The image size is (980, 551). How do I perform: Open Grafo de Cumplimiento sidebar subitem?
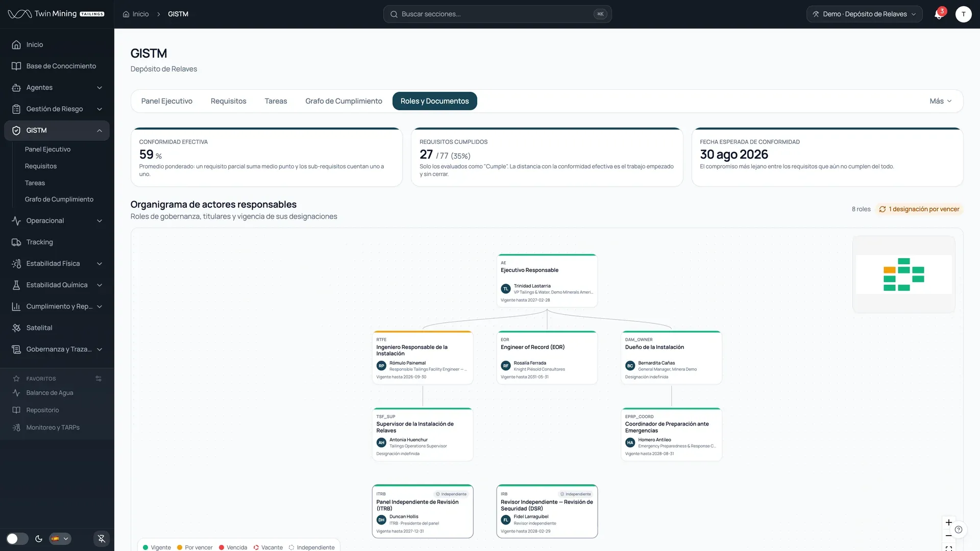[x=59, y=199]
